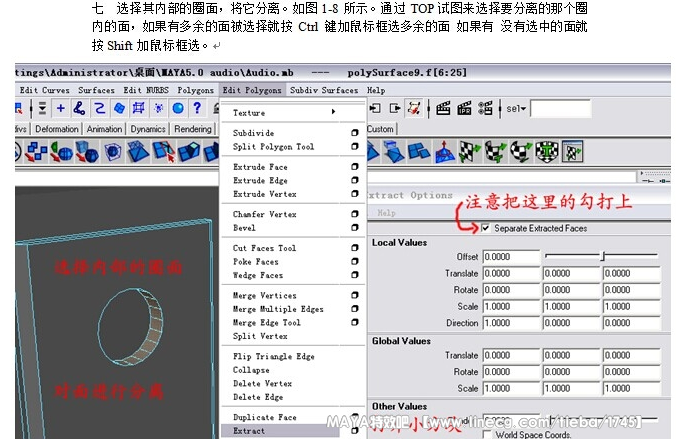Click the selection name field next to sel

click(560, 109)
